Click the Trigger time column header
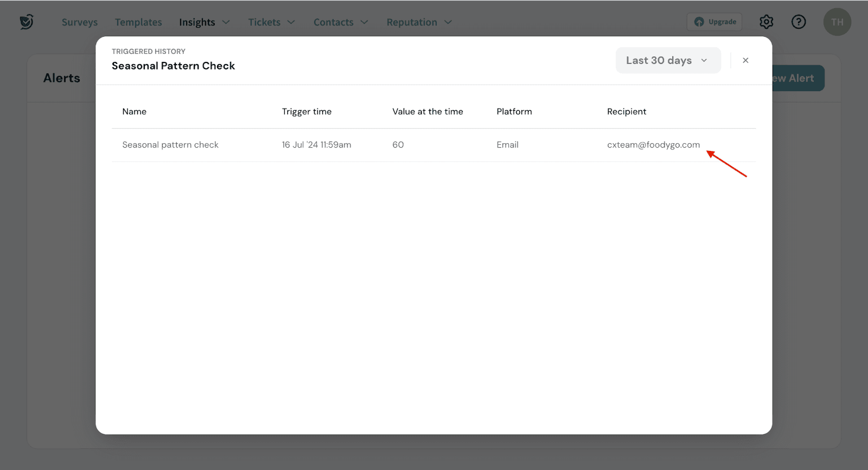This screenshot has height=470, width=868. coord(307,111)
